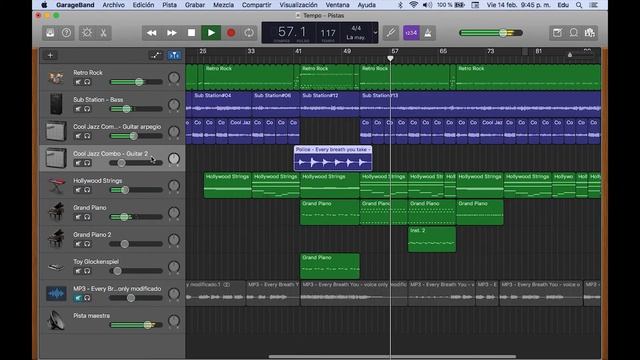Open the tuner fork button
The width and height of the screenshot is (640, 360).
pos(391,33)
